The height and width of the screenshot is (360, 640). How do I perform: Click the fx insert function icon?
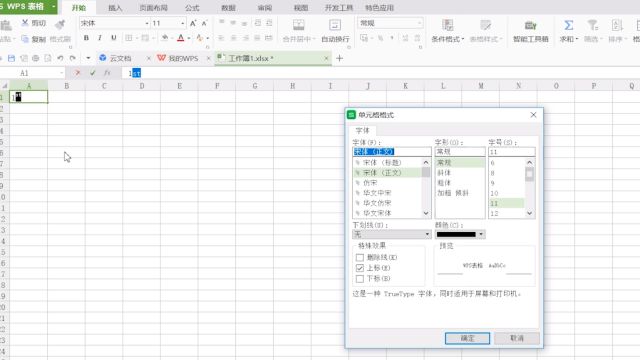coord(107,73)
